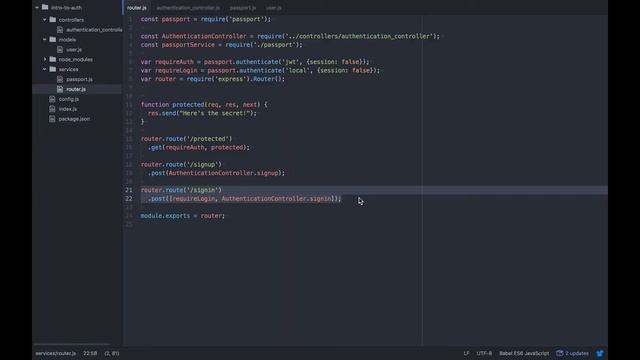Click the node_modules folder icon
The image size is (640, 360).
pyautogui.click(x=53, y=59)
